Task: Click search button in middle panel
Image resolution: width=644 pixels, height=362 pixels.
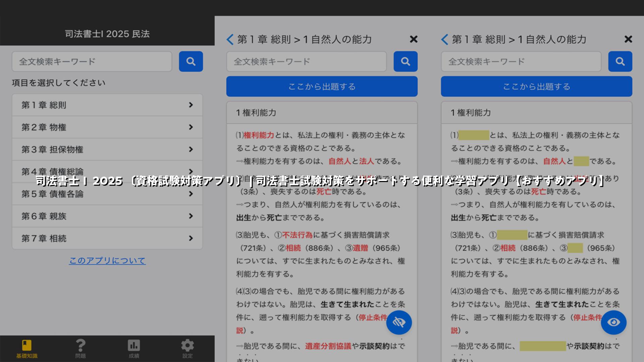Action: [406, 61]
